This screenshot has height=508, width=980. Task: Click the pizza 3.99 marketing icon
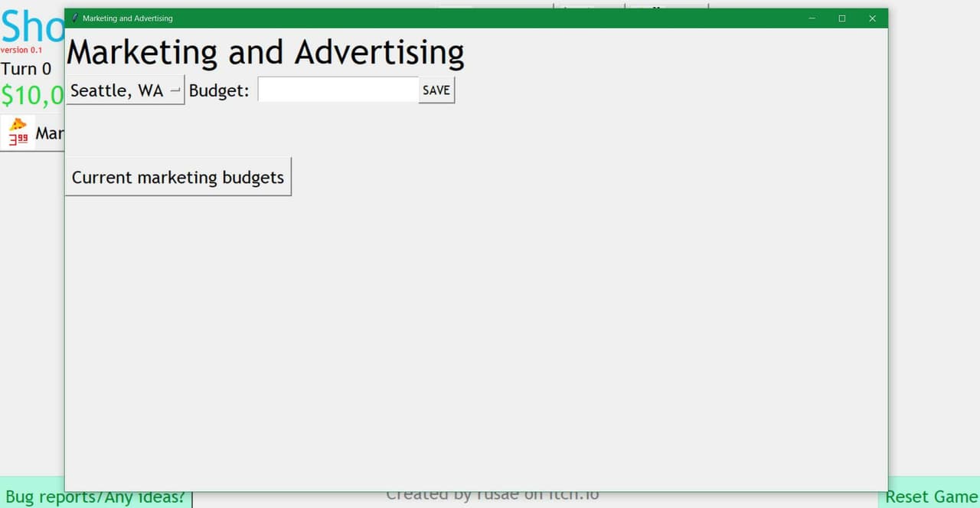click(18, 133)
